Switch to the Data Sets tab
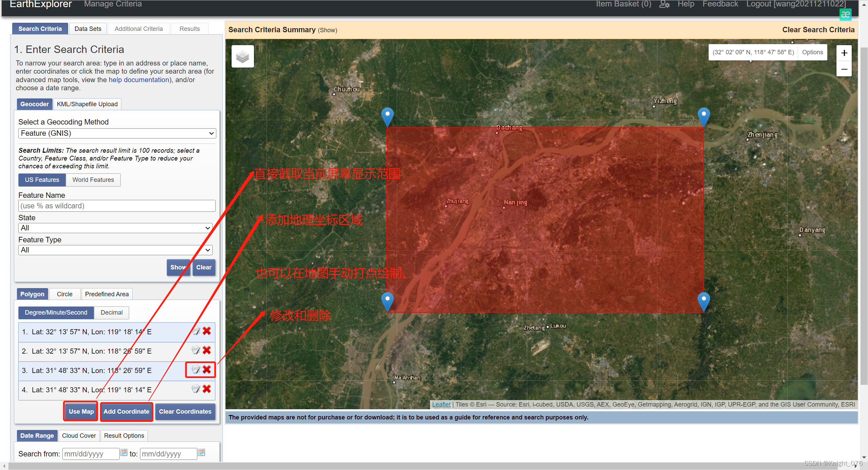This screenshot has width=868, height=470. 88,29
